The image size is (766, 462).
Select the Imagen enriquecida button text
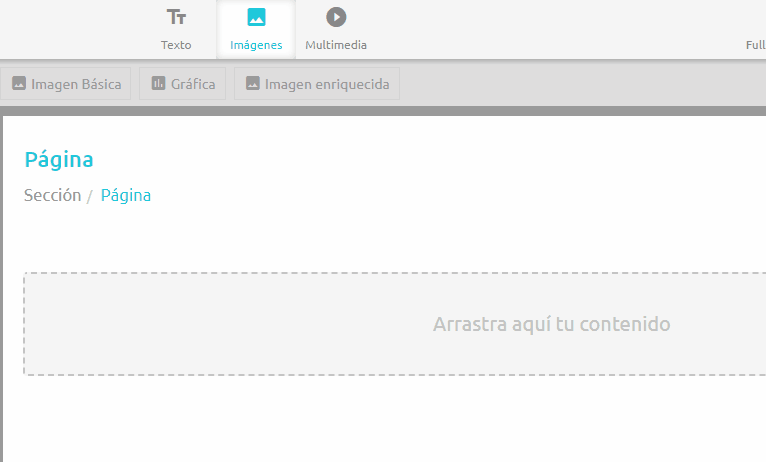(327, 84)
